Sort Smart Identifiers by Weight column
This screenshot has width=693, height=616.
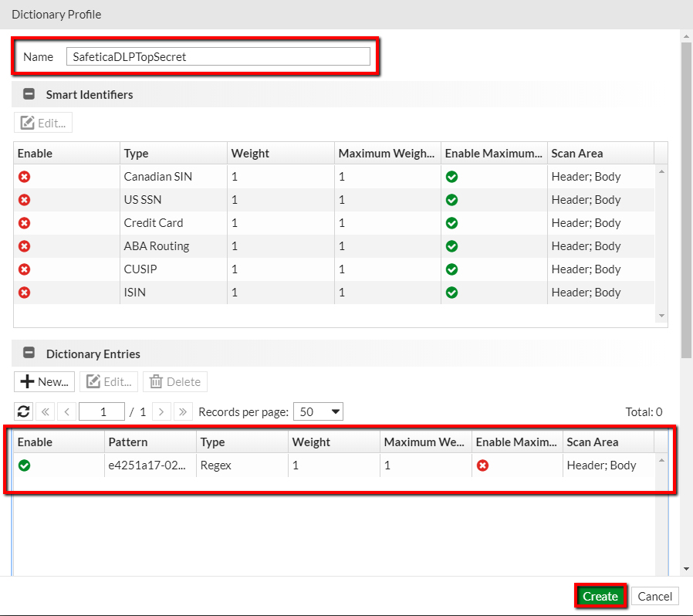click(x=281, y=153)
